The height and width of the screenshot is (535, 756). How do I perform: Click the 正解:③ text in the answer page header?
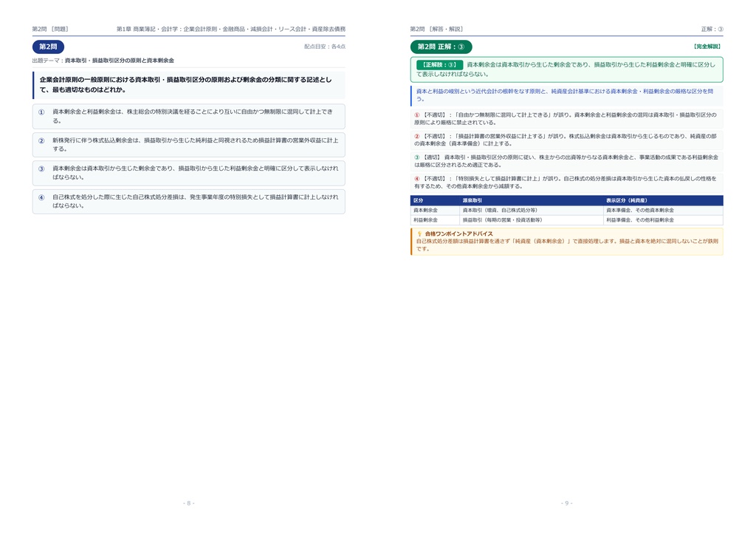(712, 29)
